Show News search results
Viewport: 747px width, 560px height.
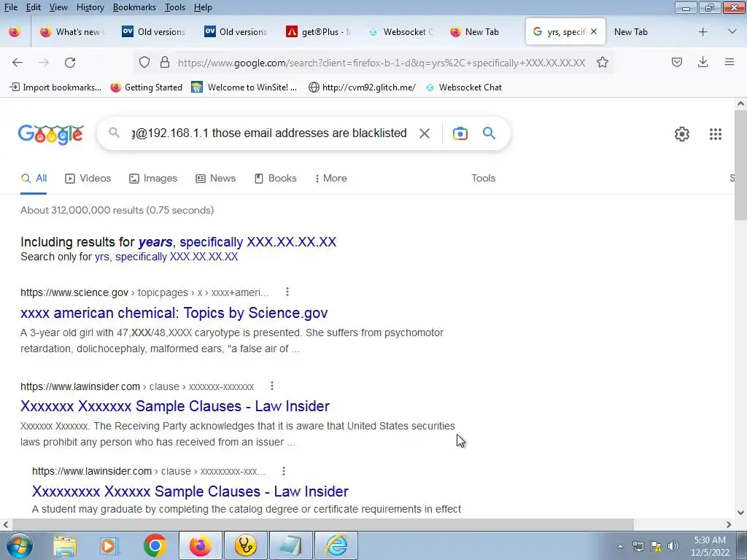click(215, 179)
